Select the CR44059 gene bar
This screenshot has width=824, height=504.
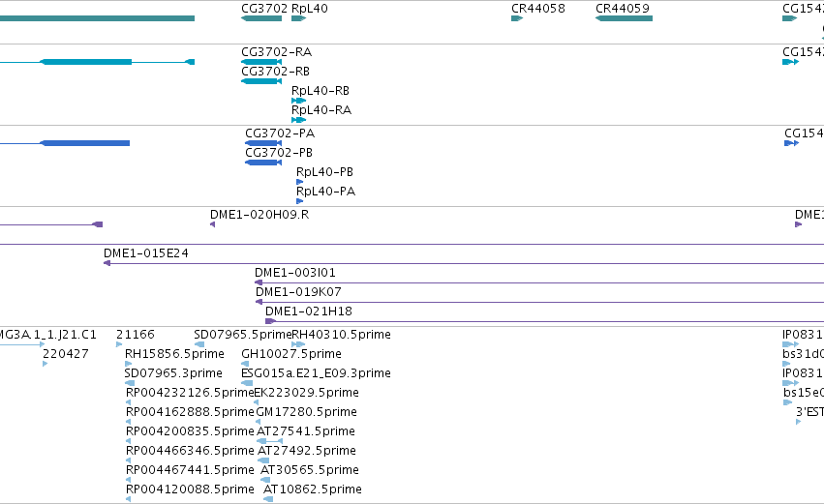[624, 18]
